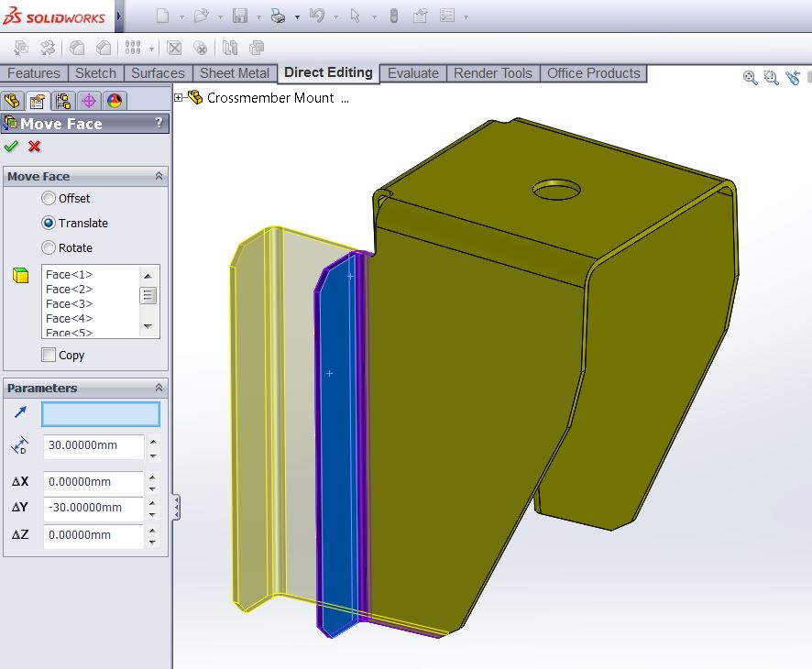Select the Rotate radio button

49,247
